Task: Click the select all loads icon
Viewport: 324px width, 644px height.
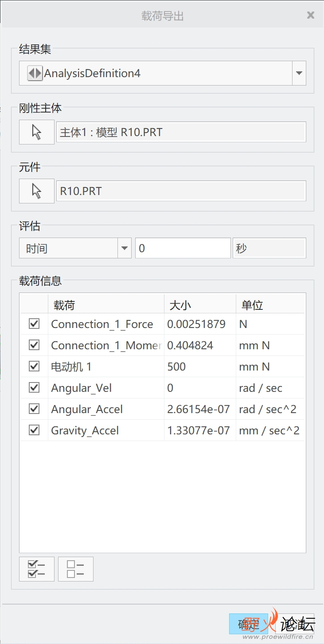Action: (37, 569)
